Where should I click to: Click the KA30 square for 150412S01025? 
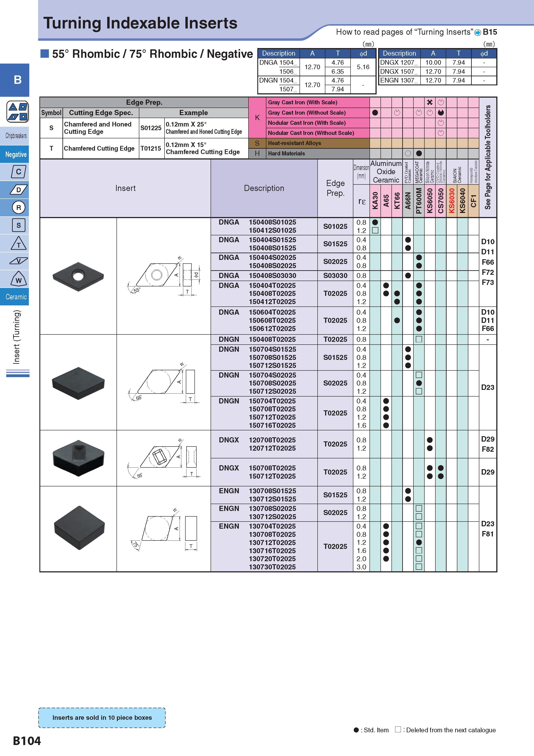click(375, 231)
